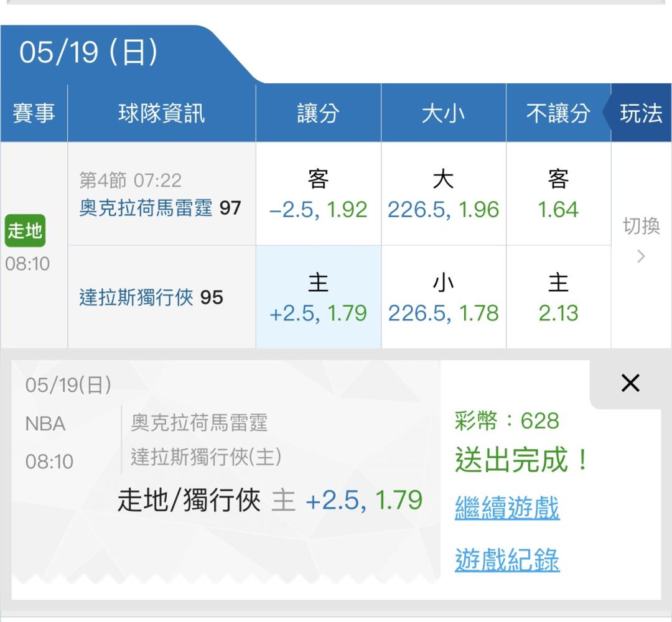Click 不讓分 moneyline column header
This screenshot has height=622, width=672.
558,113
